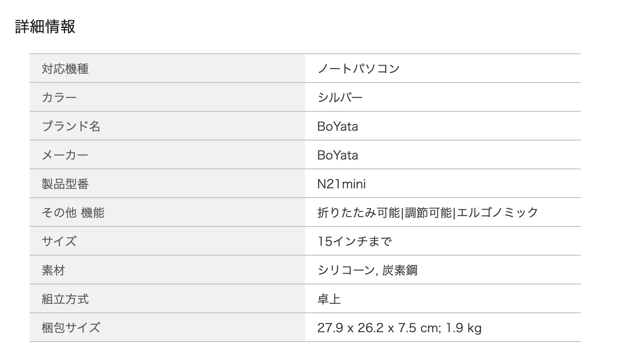Viewport: 618px width, 364px height.
Task: Click the ノートパソコン value cell
Action: (443, 69)
